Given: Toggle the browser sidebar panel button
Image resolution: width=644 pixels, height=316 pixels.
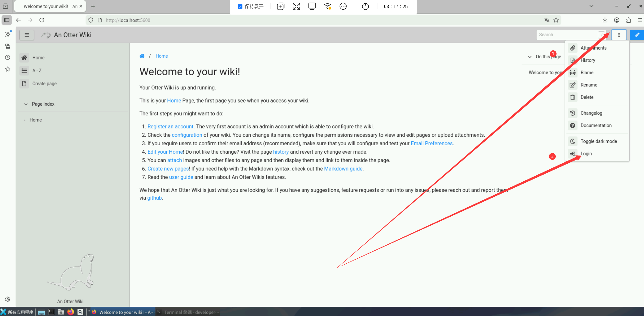Looking at the screenshot, I should tap(7, 20).
